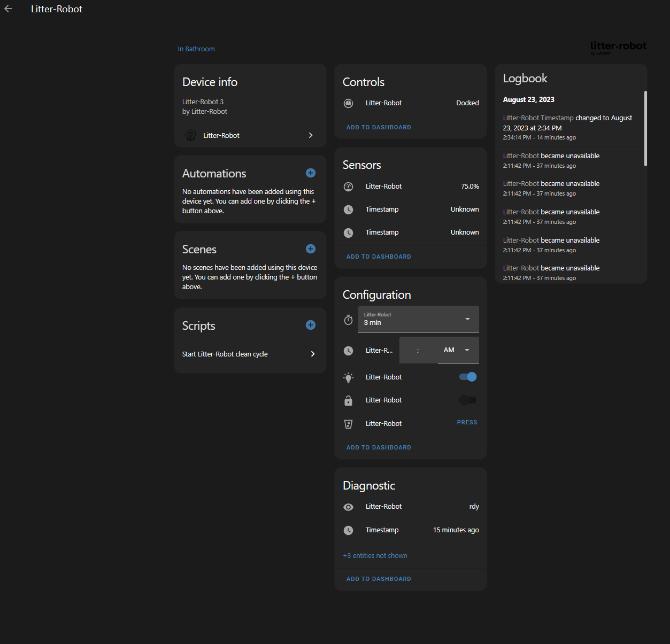Add a new scene with the plus icon
The height and width of the screenshot is (644, 670).
click(311, 249)
